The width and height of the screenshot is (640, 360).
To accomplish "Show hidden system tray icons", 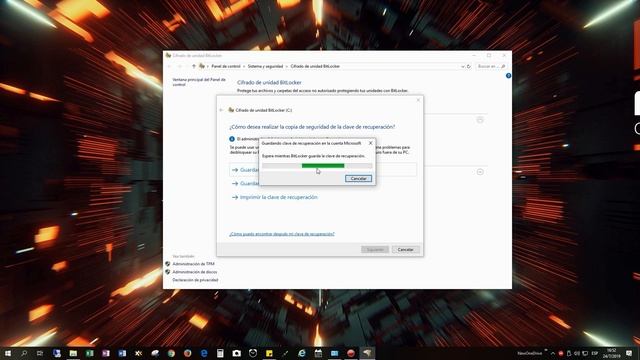I will [553, 353].
